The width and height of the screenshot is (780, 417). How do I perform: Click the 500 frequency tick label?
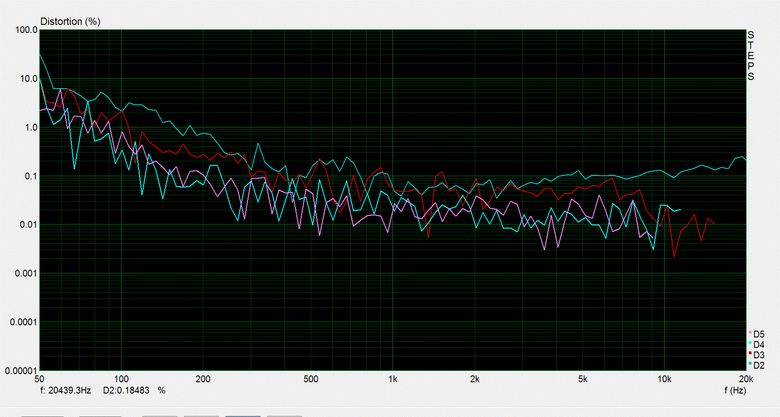[x=311, y=379]
